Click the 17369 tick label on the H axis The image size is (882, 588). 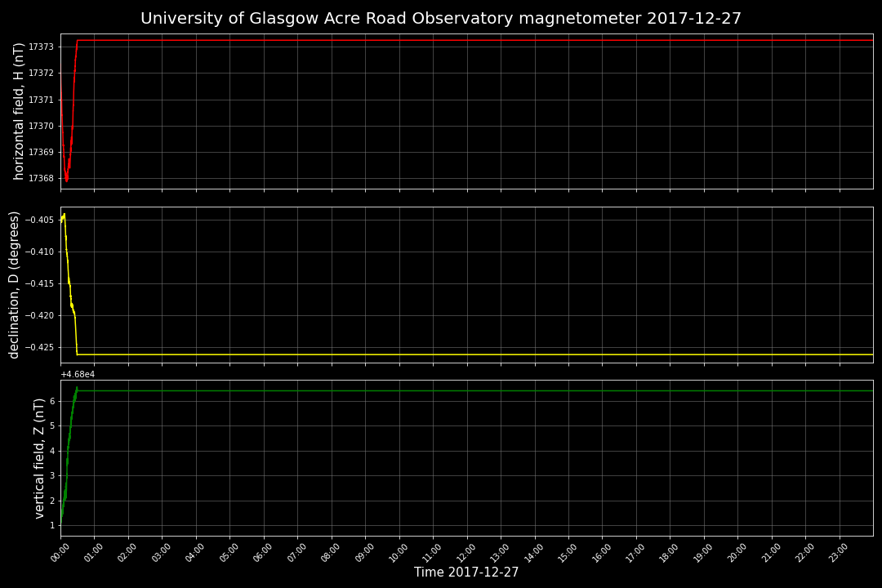41,152
